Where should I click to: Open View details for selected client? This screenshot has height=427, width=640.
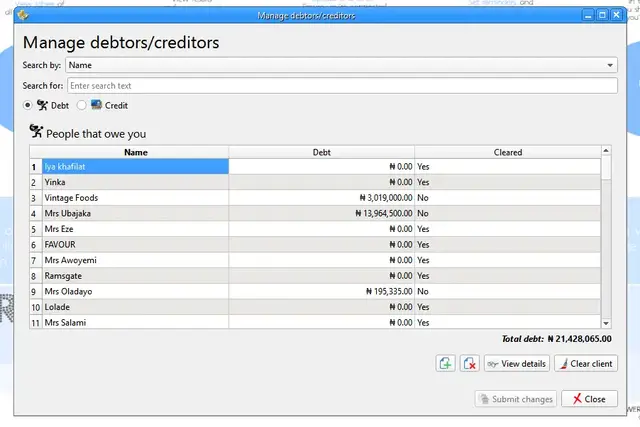click(517, 363)
